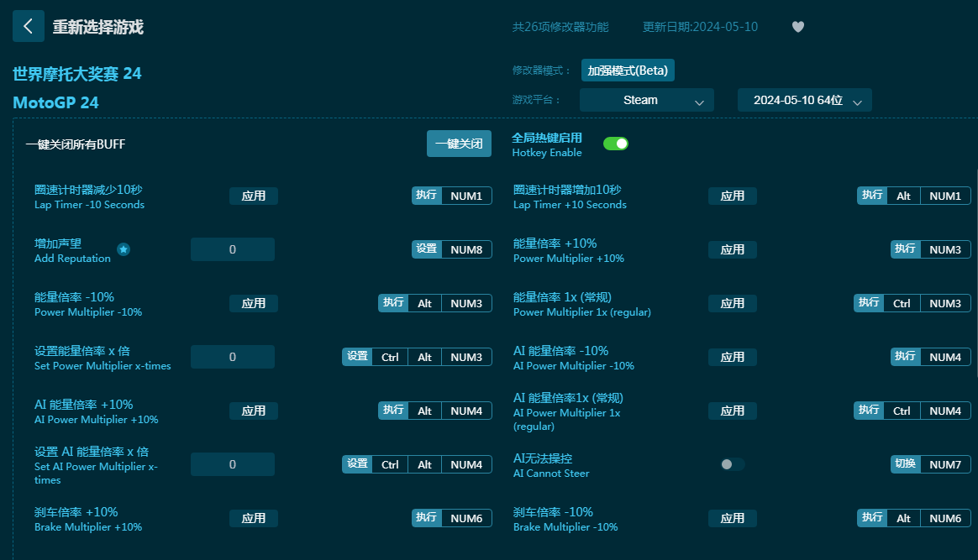Click the back arrow icon
This screenshot has width=978, height=560.
click(x=28, y=26)
